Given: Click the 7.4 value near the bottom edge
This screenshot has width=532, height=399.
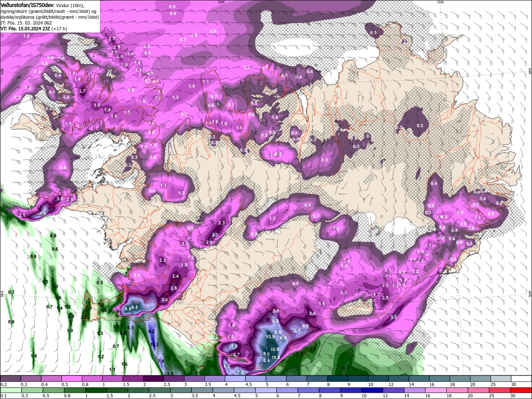Looking at the screenshot, I should pos(240,372).
